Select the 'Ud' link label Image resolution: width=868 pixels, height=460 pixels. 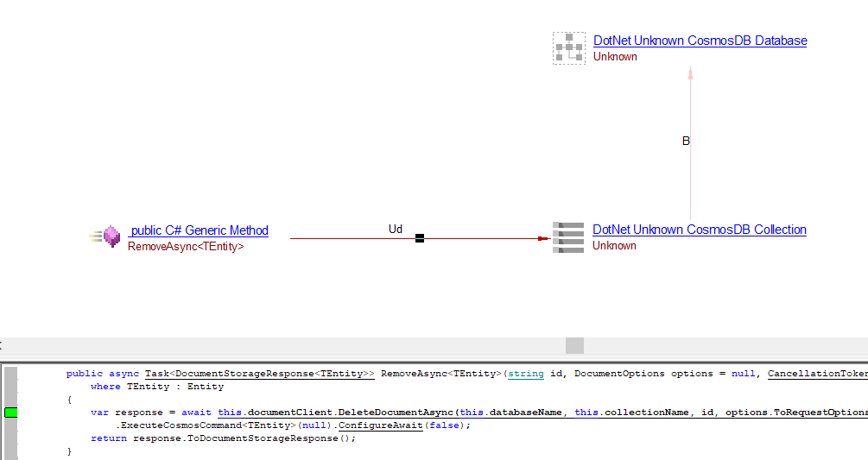point(396,229)
